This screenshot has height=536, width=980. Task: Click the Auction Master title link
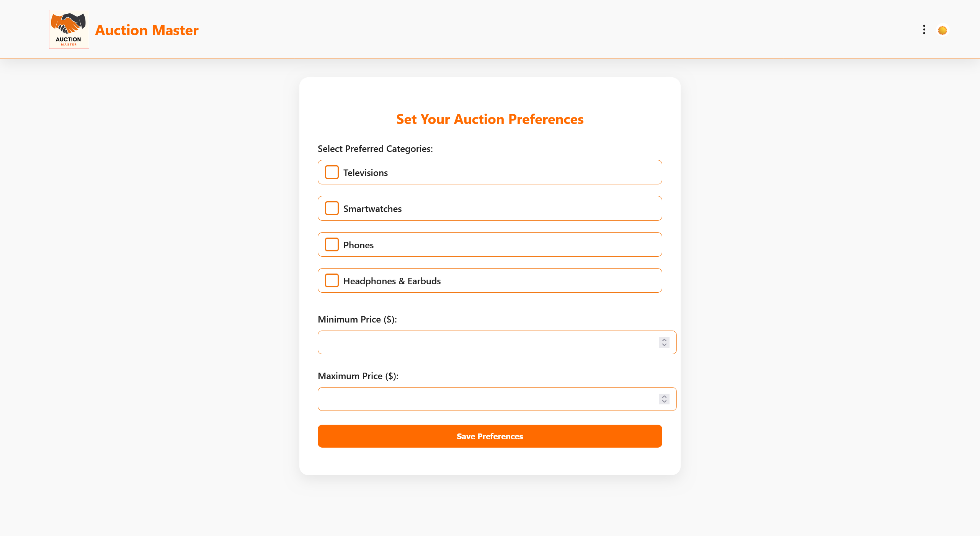pos(147,30)
